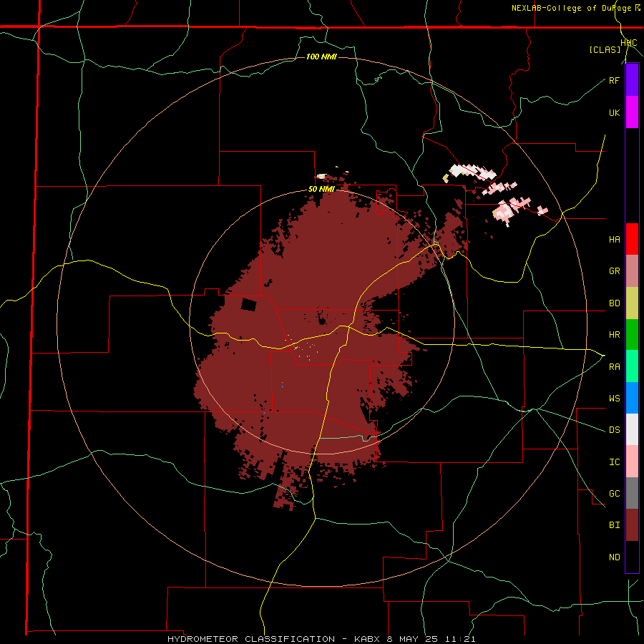This screenshot has width=644, height=644.
Task: Click the 50 NMI range ring label
Action: [x=321, y=189]
